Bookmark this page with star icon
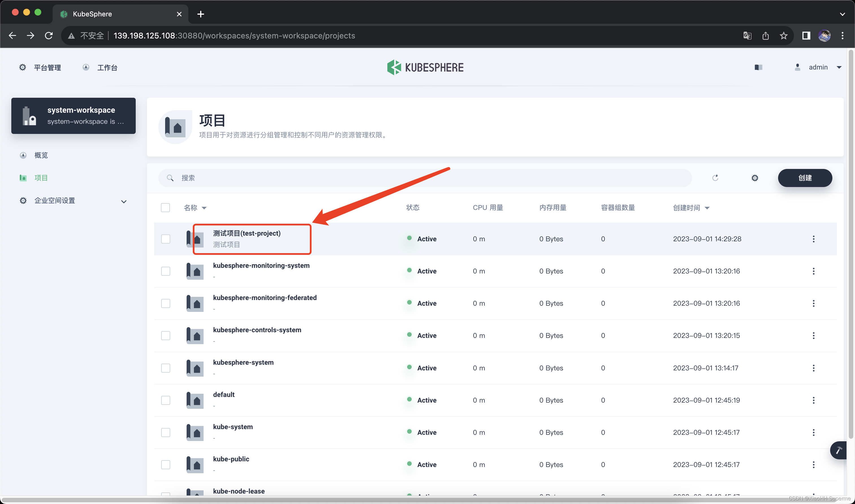 pyautogui.click(x=783, y=36)
